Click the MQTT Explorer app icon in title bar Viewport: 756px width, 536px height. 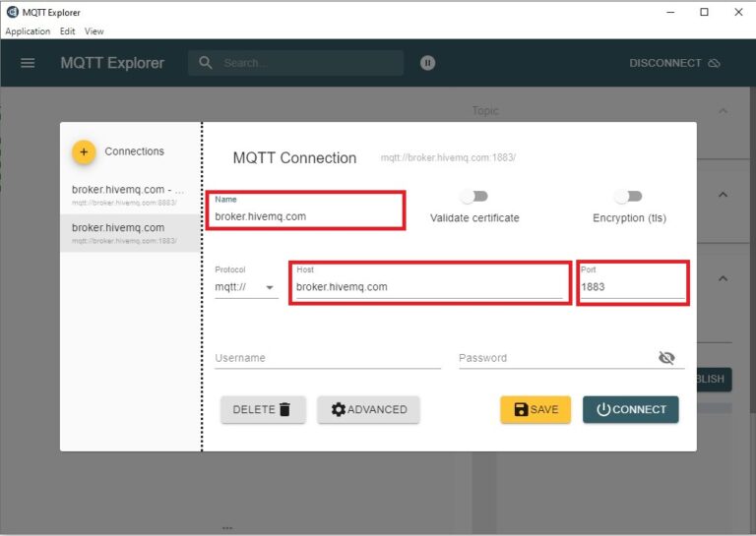[x=12, y=13]
